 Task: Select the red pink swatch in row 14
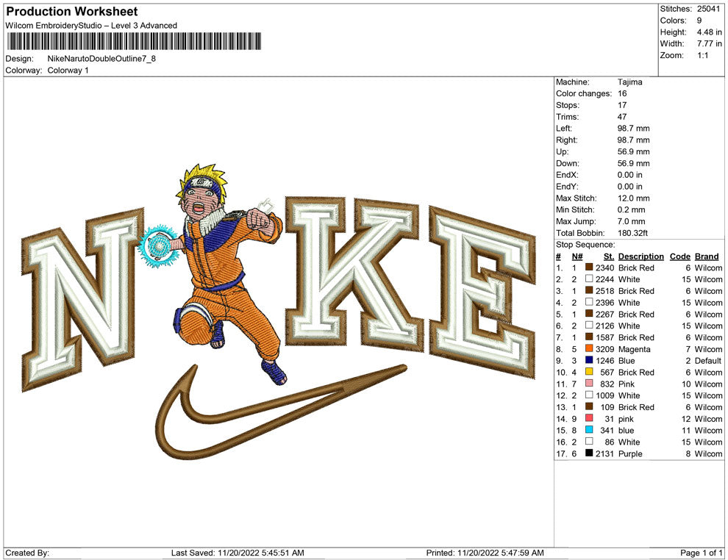pyautogui.click(x=589, y=419)
